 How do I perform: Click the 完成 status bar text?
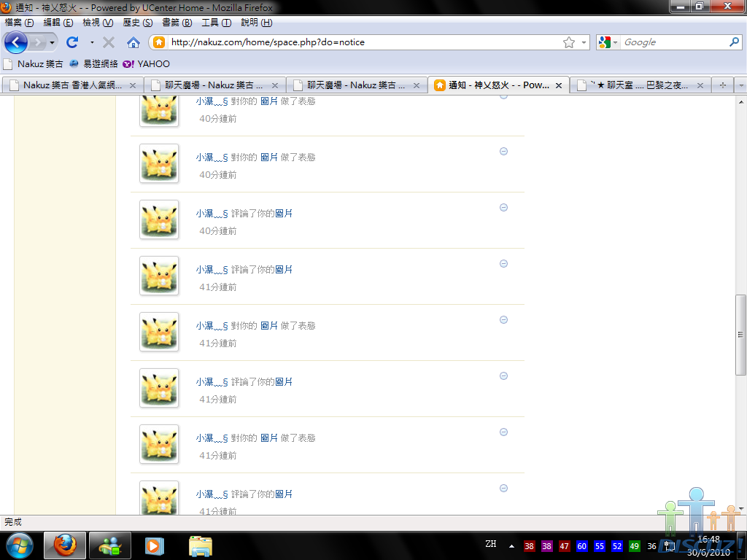click(13, 522)
